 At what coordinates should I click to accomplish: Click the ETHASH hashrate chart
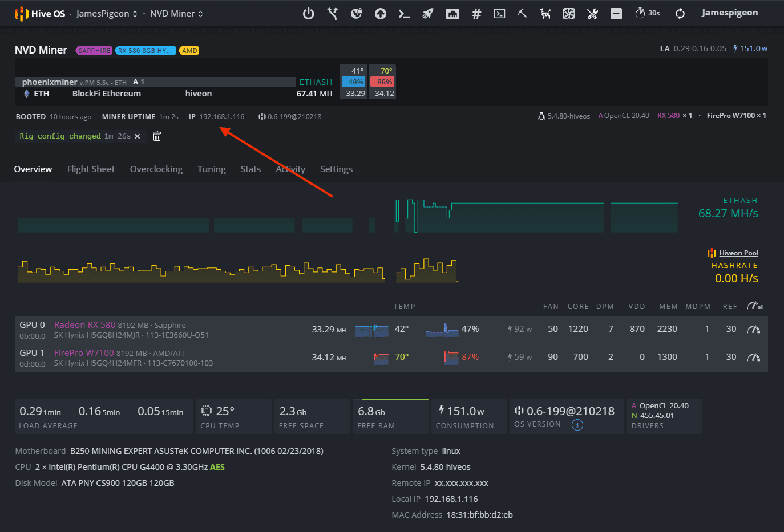tap(348, 216)
